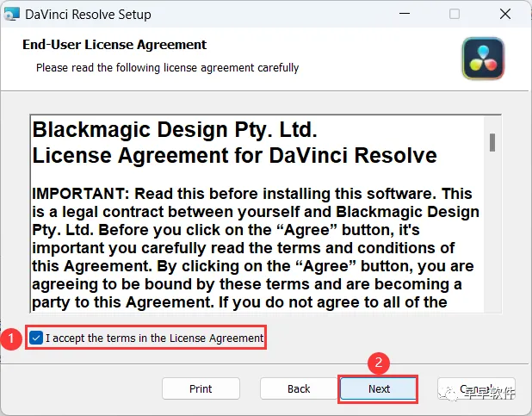Click the 'I accept the terms' label

154,338
